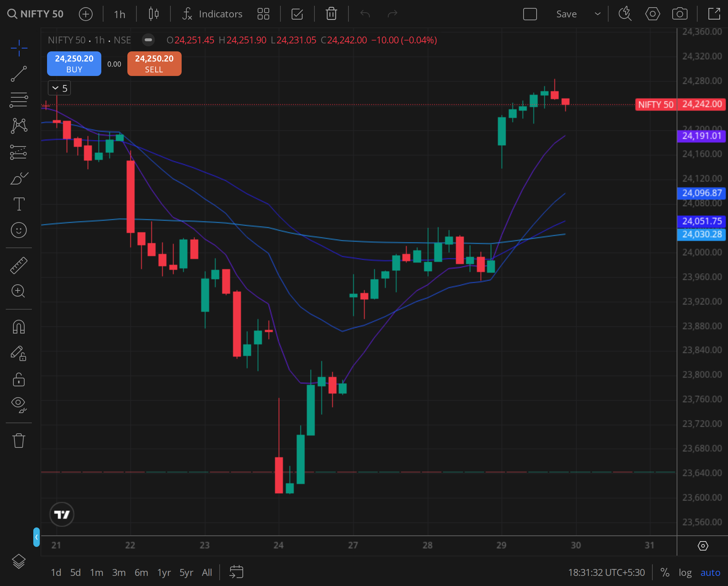This screenshot has height=586, width=728.
Task: Click the NIFTY 50 · 1h · NSE legend title
Action: (x=89, y=40)
